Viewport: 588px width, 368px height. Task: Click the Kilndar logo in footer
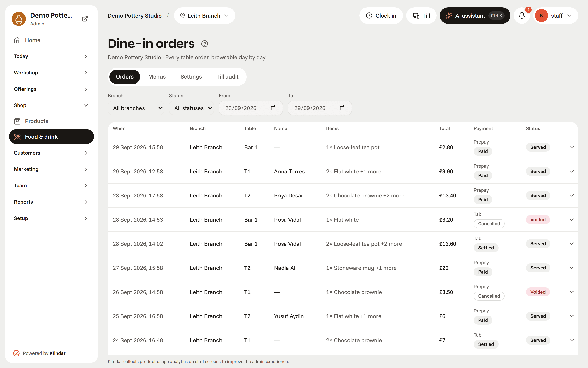(x=16, y=353)
